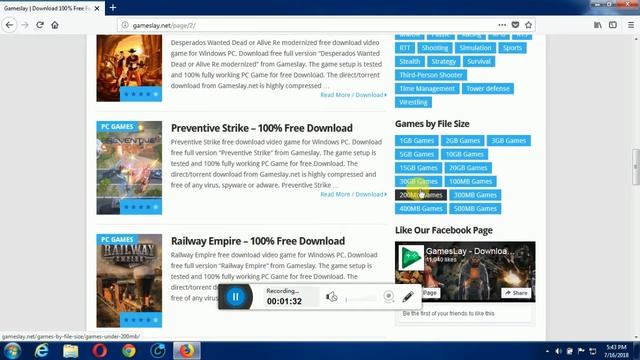640x360 pixels.
Task: Open the system tray volume icon
Action: 558,351
